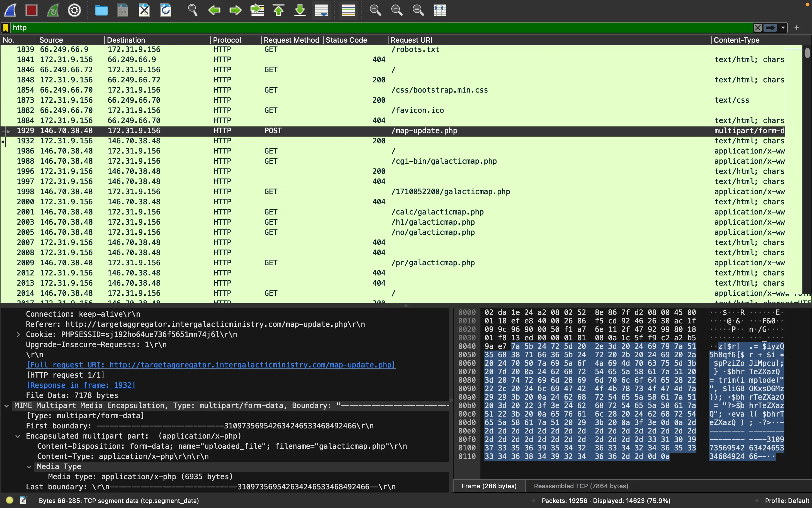Screen dimensions: 812x508
Task: Select packet 1988 /cgi-bin/galacticmap.php
Action: click(x=392, y=161)
